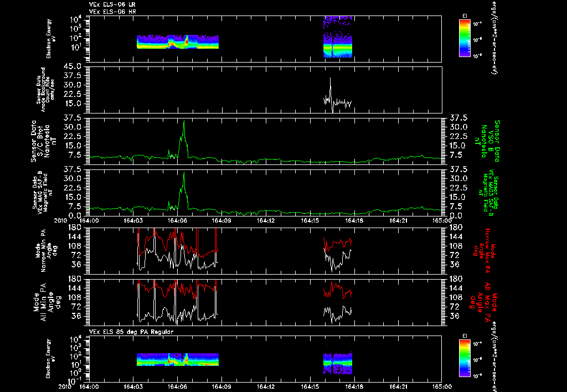The image size is (567, 392).
Task: Click the rainbow color bar beside the bottom spectrogram
Action: pos(465,359)
